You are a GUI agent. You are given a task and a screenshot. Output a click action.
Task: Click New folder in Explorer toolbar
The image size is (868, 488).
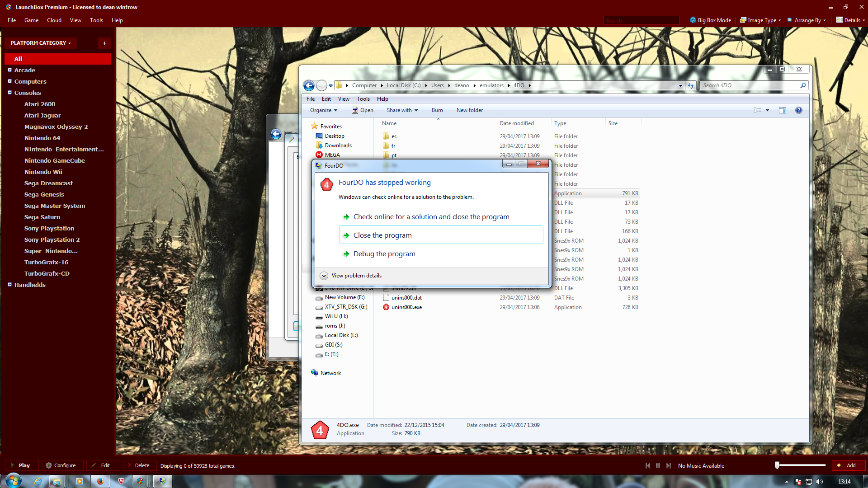tap(469, 110)
